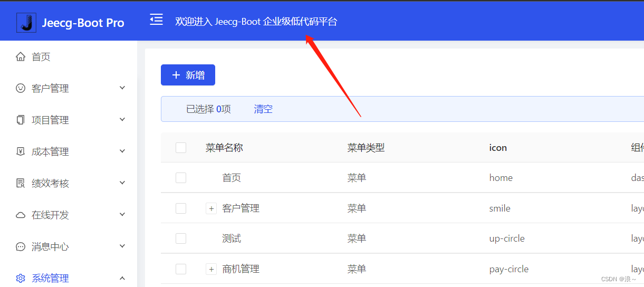644x287 pixels.
Task: Click the 已选择 0项 selection text
Action: coord(208,109)
